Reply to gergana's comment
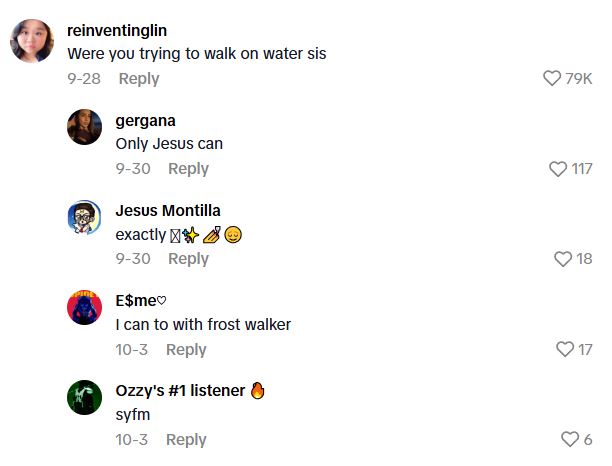Image resolution: width=612 pixels, height=466 pixels. tap(188, 169)
